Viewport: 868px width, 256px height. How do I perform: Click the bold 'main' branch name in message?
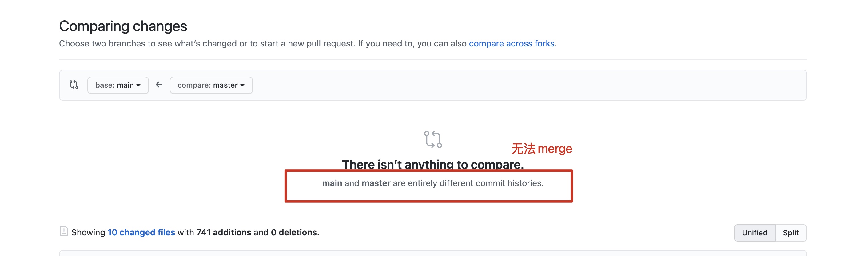click(332, 183)
